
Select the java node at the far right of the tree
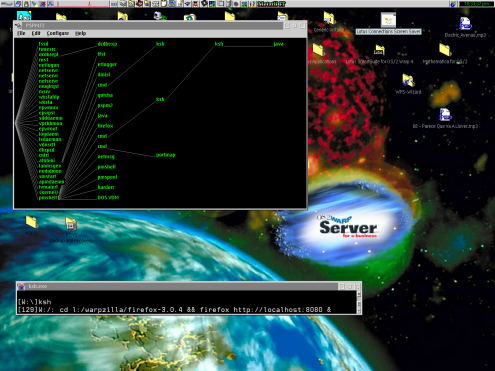pos(278,44)
